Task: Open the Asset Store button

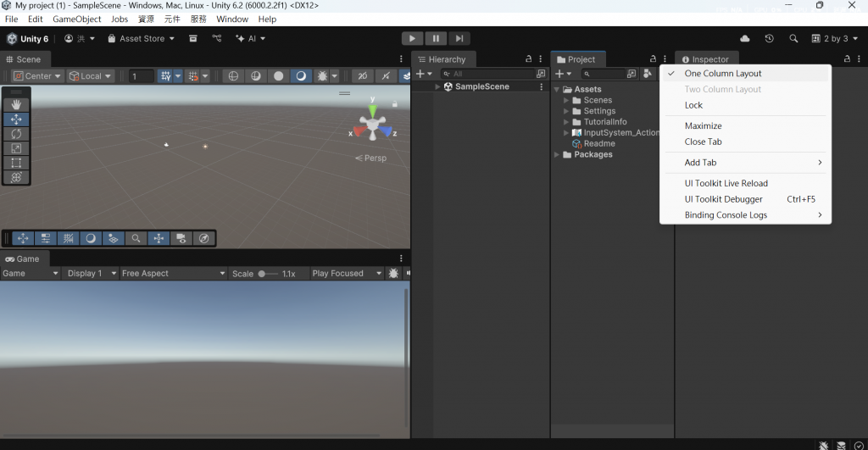Action: [142, 38]
